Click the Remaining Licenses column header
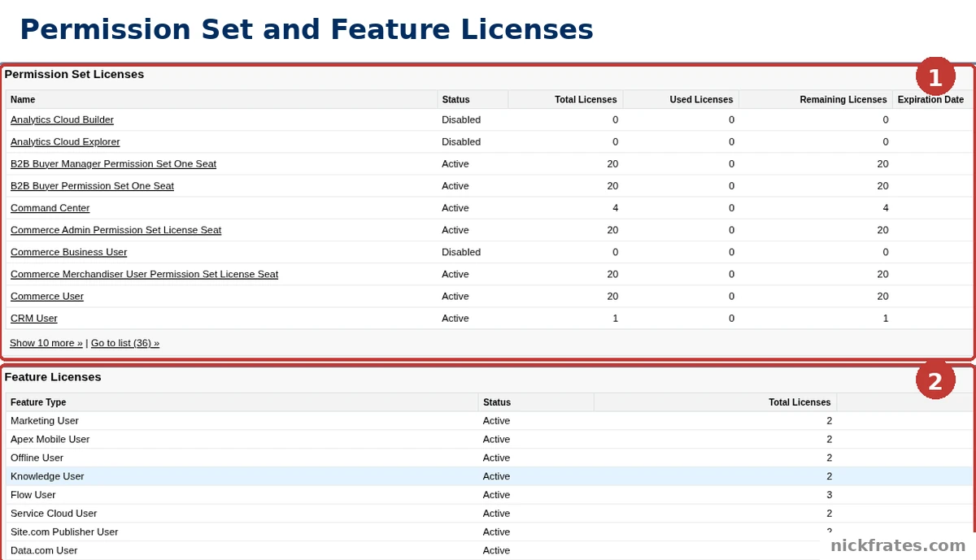This screenshot has width=976, height=560. pyautogui.click(x=816, y=99)
